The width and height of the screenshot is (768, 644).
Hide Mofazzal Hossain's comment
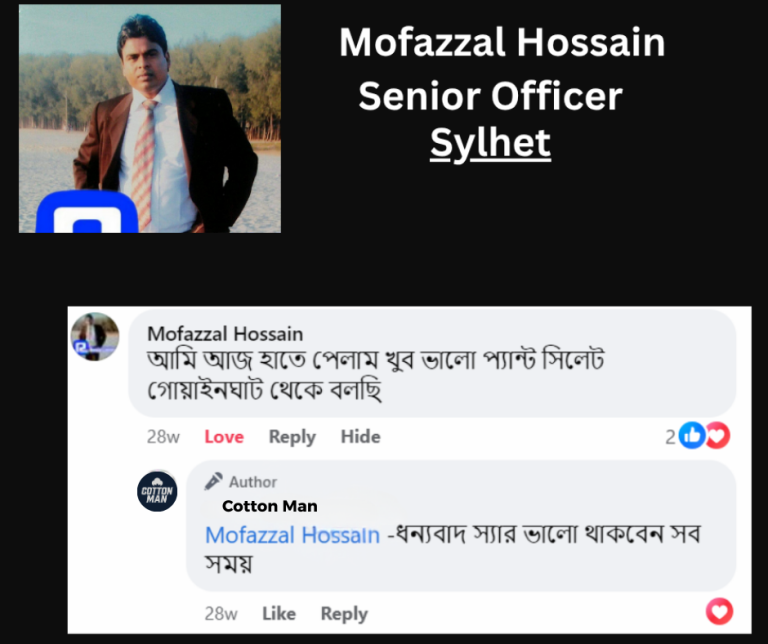click(360, 437)
